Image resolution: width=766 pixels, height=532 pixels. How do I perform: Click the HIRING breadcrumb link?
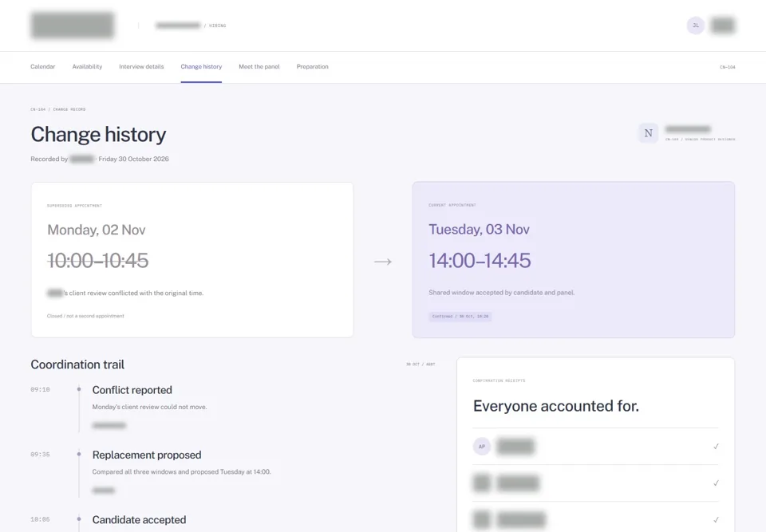217,26
